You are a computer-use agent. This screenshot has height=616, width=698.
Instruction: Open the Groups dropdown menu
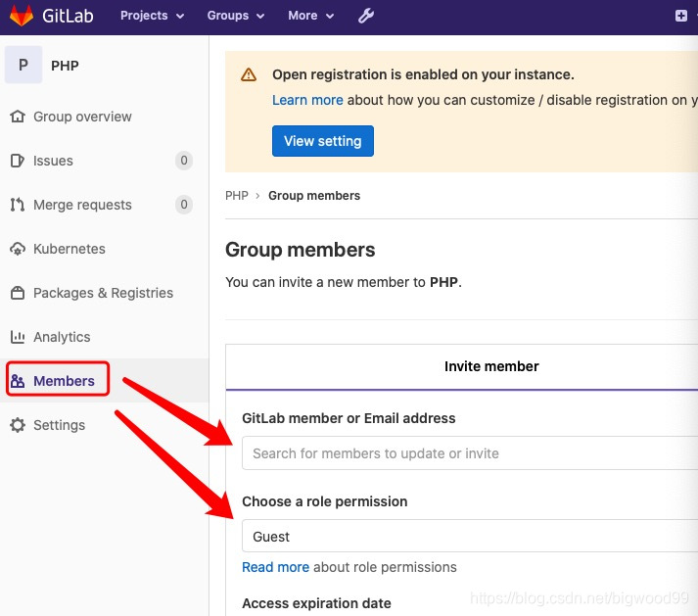point(236,16)
